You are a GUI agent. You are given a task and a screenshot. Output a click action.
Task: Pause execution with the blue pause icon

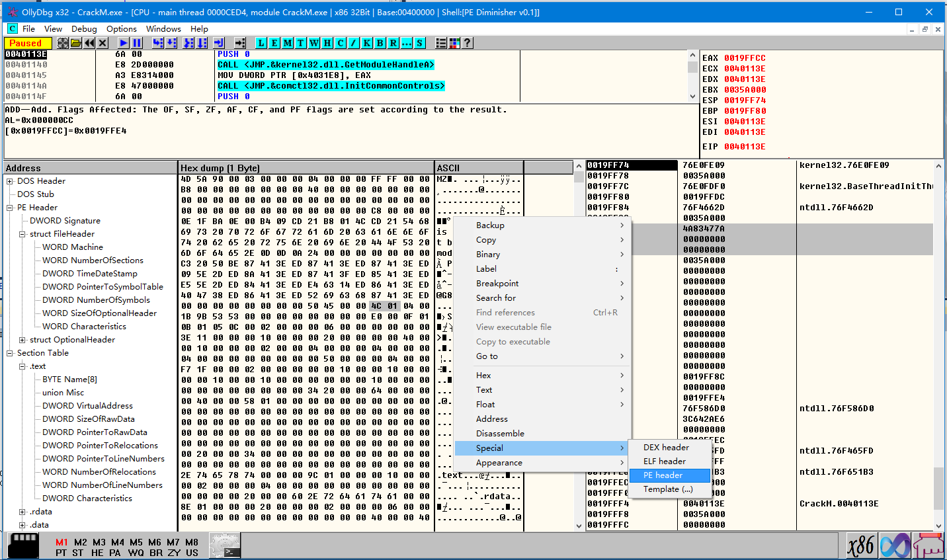pyautogui.click(x=137, y=43)
